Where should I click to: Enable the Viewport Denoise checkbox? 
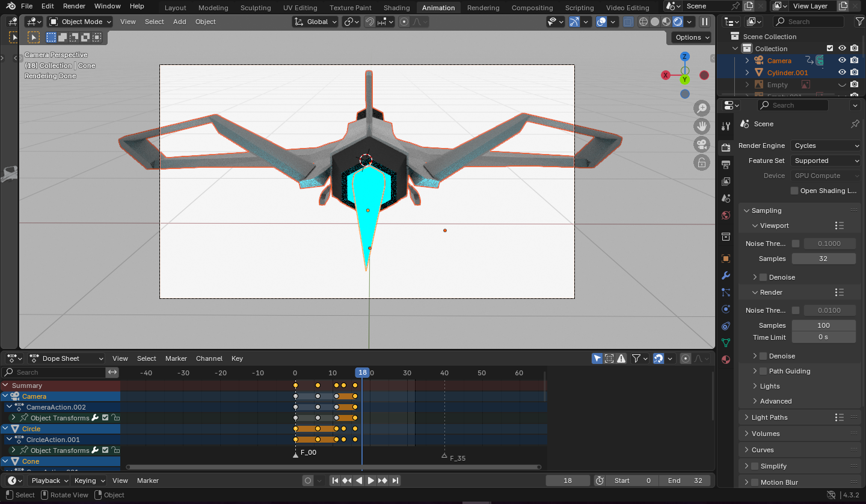pos(763,277)
